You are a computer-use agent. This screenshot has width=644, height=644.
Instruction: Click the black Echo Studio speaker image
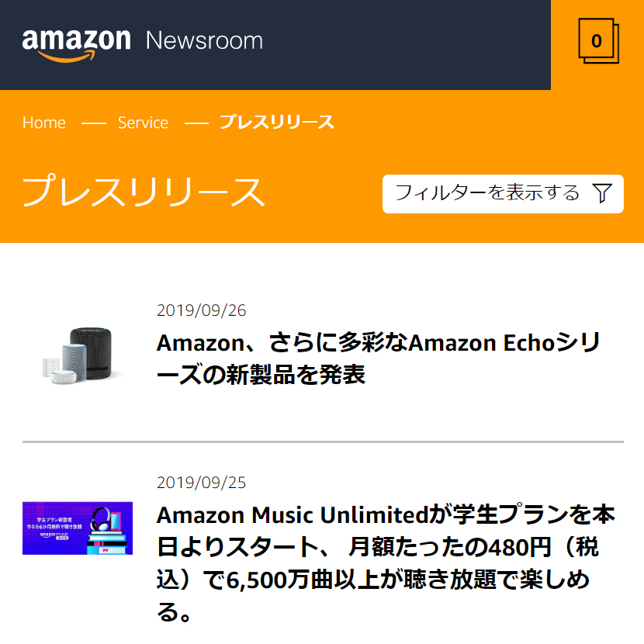pos(92,353)
